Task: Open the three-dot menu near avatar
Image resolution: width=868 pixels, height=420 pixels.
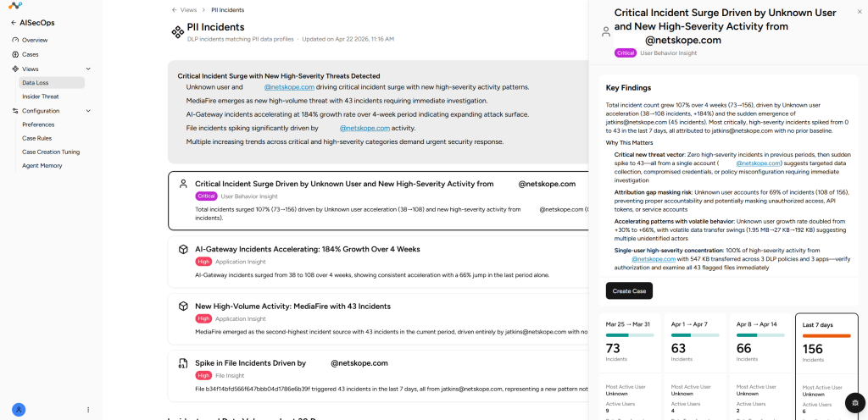Action: pyautogui.click(x=88, y=410)
